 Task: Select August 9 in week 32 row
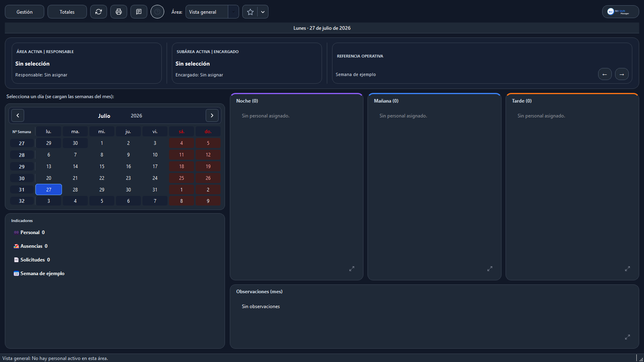click(208, 201)
